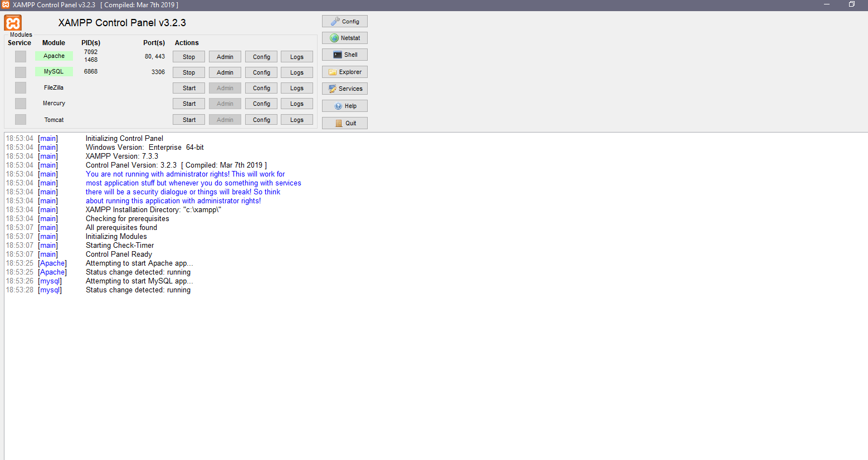Open the Windows Services manager
Viewport: 868px width, 460px height.
coord(344,88)
